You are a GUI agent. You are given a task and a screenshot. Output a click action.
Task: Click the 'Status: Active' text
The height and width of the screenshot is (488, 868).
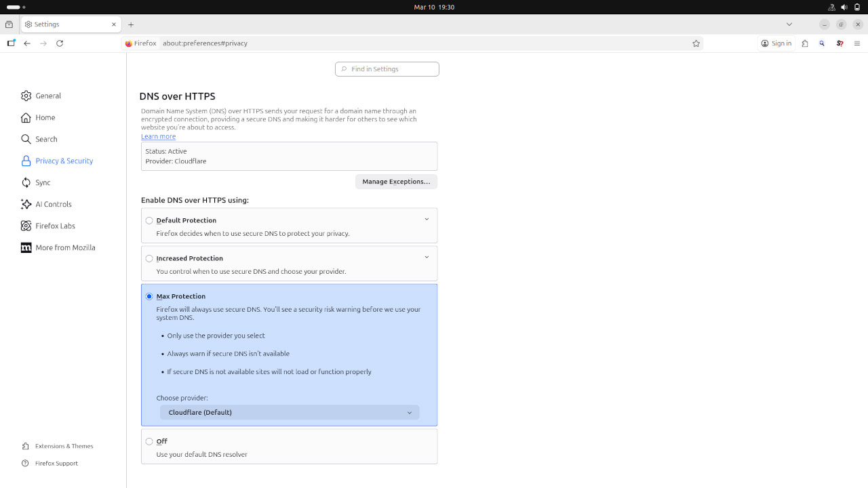pyautogui.click(x=166, y=151)
